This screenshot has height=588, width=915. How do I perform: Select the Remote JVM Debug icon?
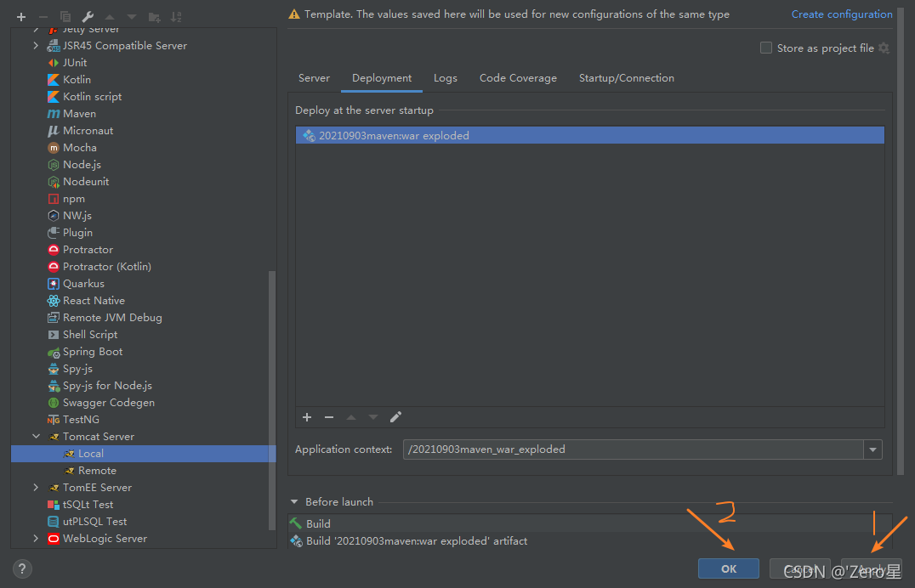pyautogui.click(x=53, y=317)
